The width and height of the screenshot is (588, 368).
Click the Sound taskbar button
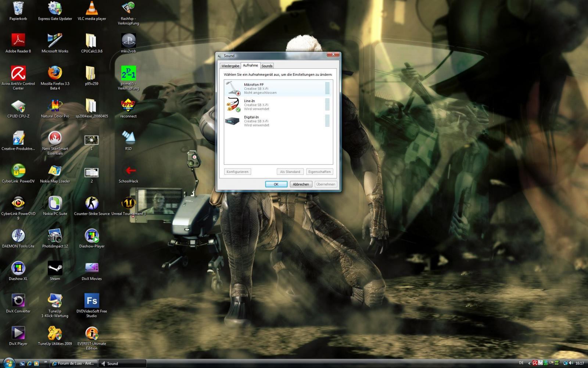pos(122,363)
